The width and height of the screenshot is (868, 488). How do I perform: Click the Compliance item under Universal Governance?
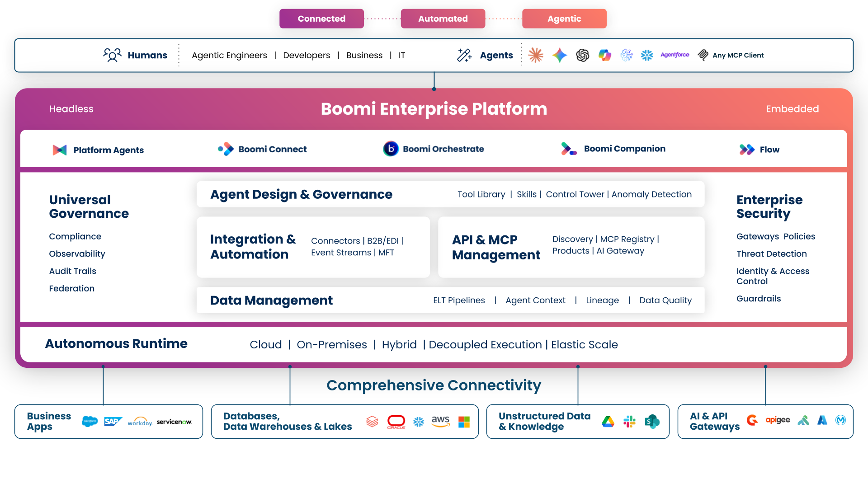click(x=75, y=236)
